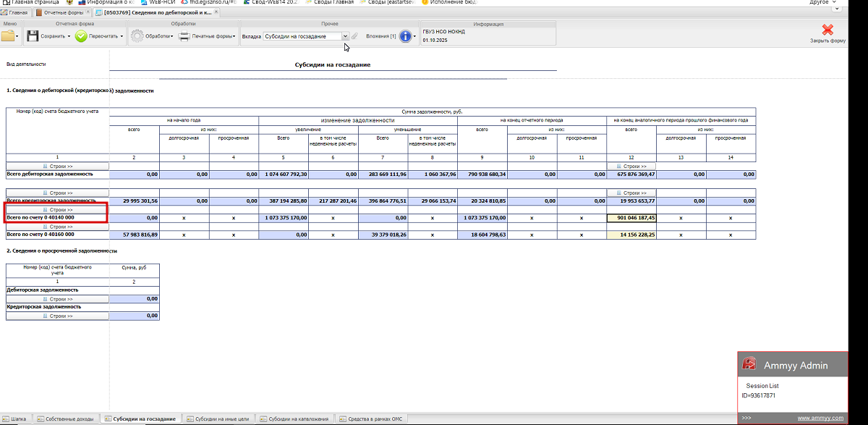This screenshot has height=425, width=868.
Task: Expand Строки above Всего дебиторская задолженность
Action: [x=57, y=166]
